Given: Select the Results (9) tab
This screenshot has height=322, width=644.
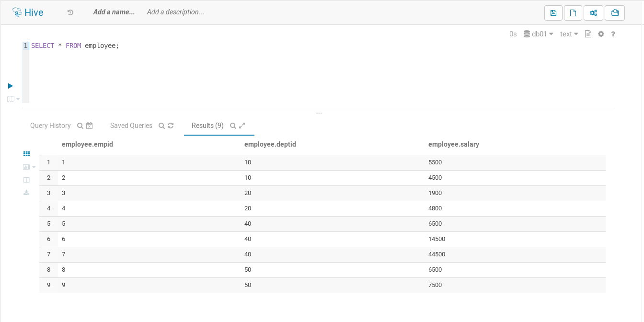Looking at the screenshot, I should [207, 126].
